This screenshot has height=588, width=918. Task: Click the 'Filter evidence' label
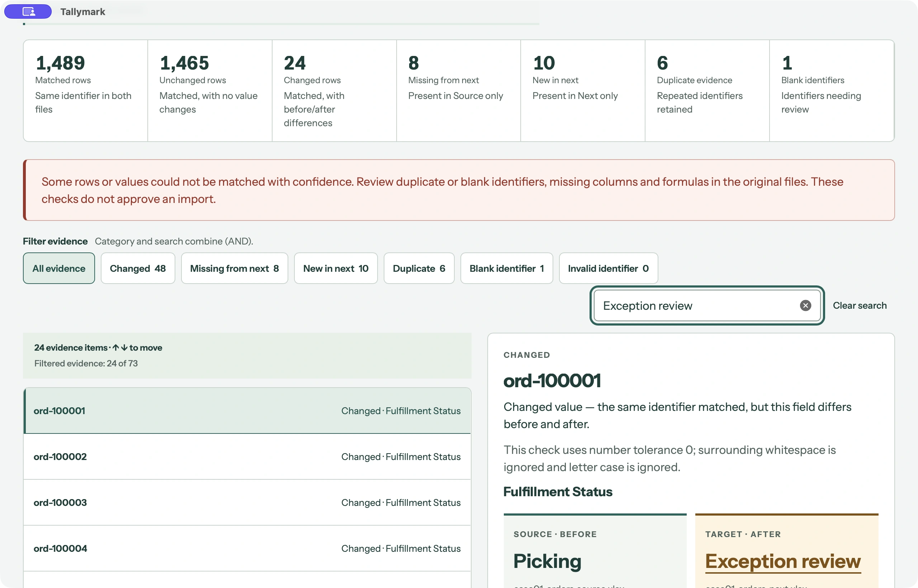click(55, 241)
